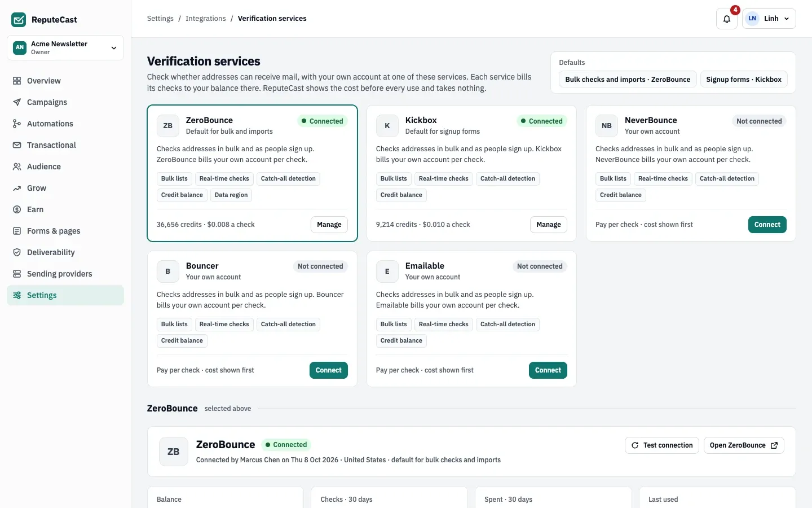Screen dimensions: 812x508
Task: Click the Sending providers server icon
Action: [x=17, y=274]
